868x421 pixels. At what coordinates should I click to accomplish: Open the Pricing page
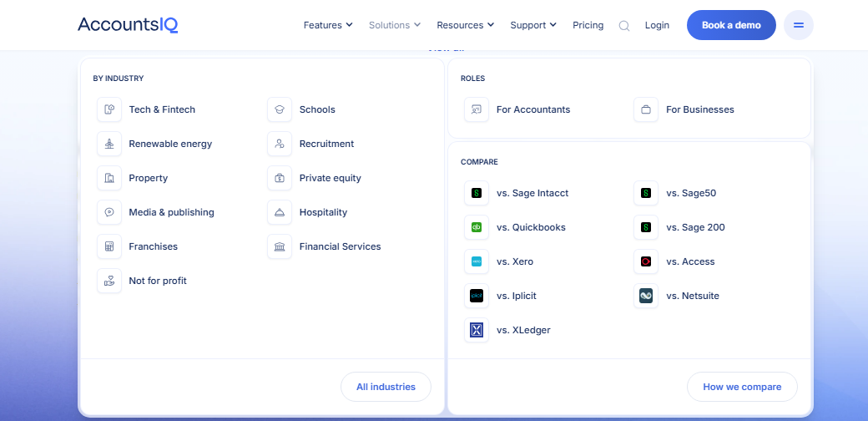click(x=588, y=25)
